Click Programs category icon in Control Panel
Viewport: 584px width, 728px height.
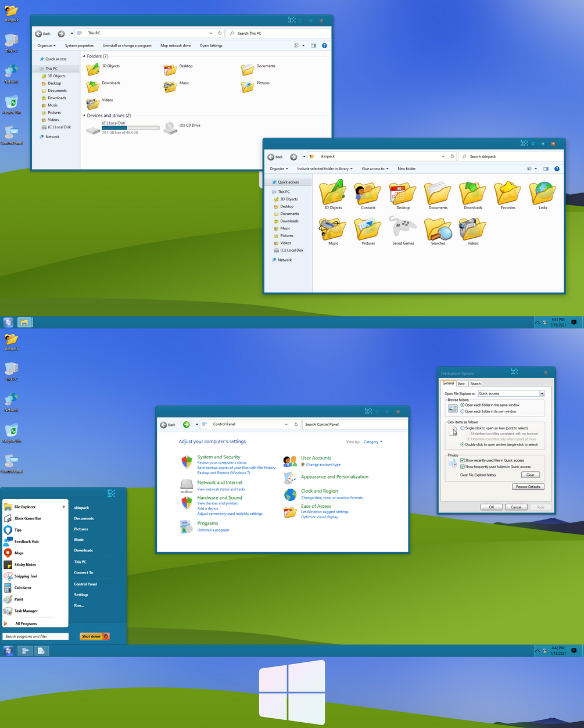pos(187,527)
